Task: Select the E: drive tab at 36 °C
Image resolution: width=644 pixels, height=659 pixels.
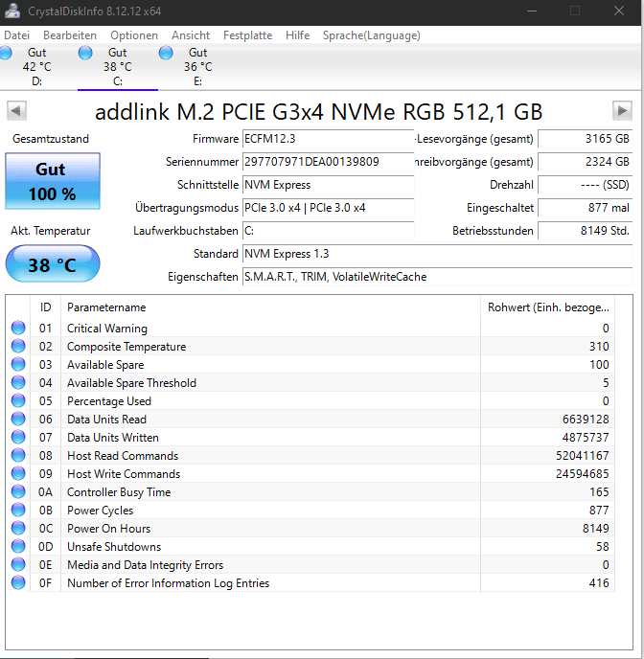Action: [198, 66]
